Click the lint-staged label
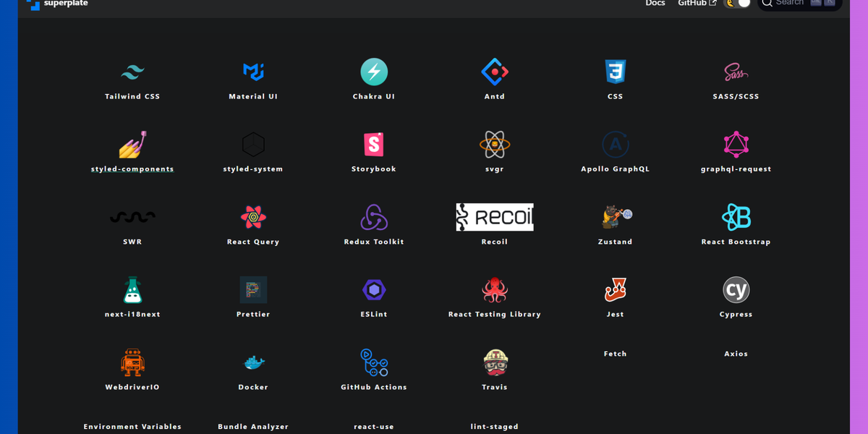This screenshot has height=434, width=868. [x=495, y=427]
